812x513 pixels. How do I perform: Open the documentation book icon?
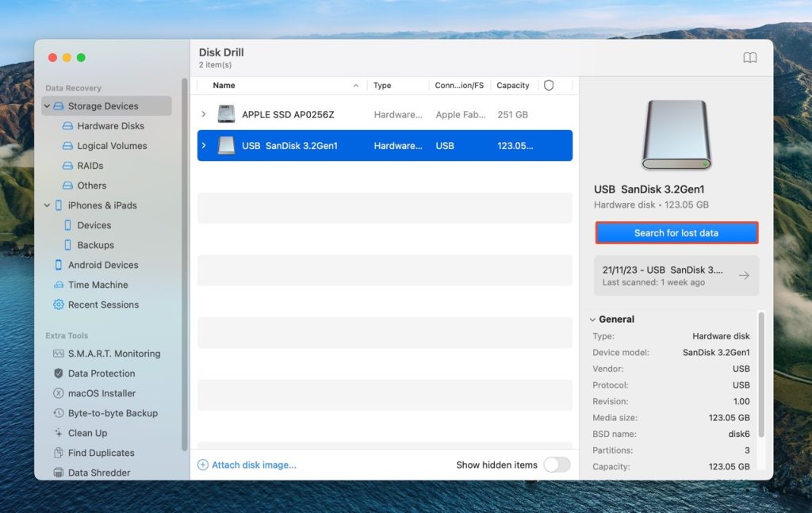pos(750,57)
